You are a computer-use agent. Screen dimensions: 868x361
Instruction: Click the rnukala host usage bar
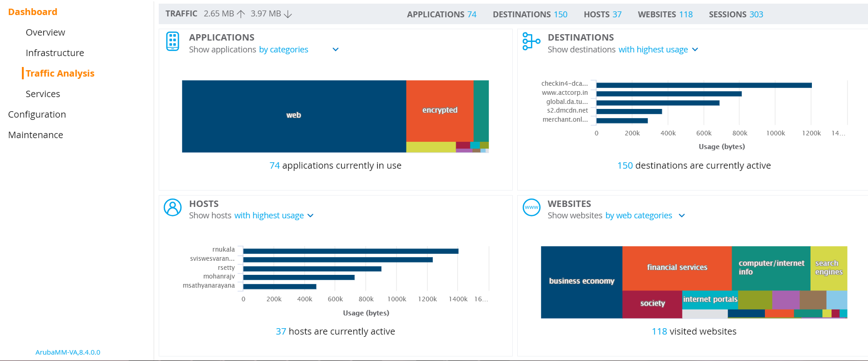pyautogui.click(x=351, y=251)
